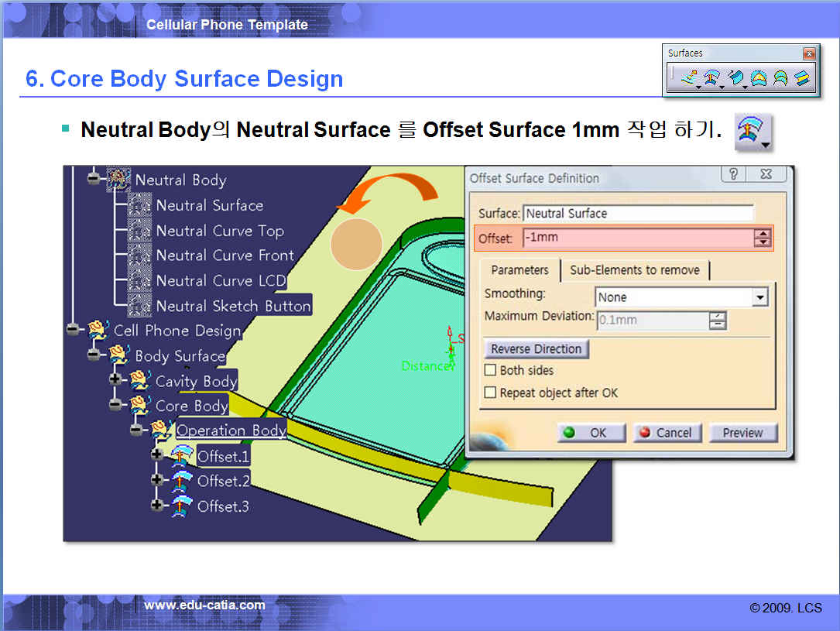Viewport: 840px width, 631px height.
Task: Choose the Fill surface tool
Action: (758, 78)
